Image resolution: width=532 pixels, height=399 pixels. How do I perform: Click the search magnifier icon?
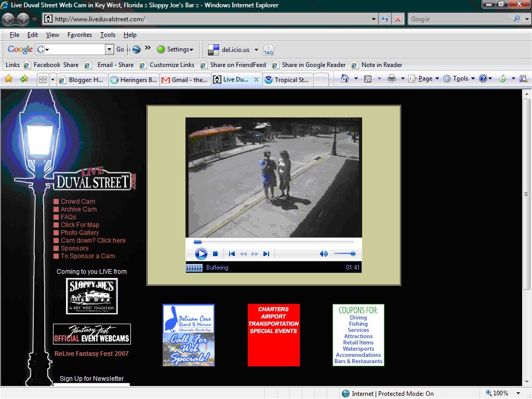pyautogui.click(x=516, y=19)
